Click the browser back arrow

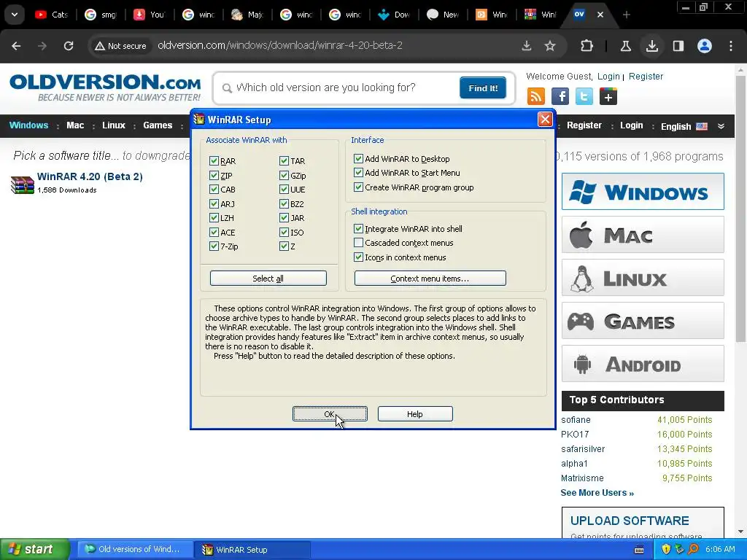coord(16,46)
